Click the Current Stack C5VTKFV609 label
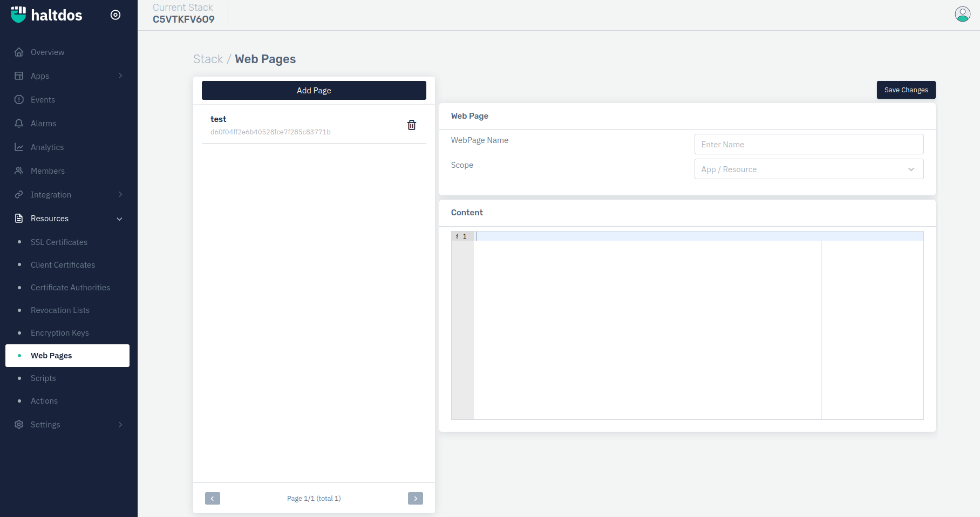This screenshot has width=980, height=517. pos(183,13)
